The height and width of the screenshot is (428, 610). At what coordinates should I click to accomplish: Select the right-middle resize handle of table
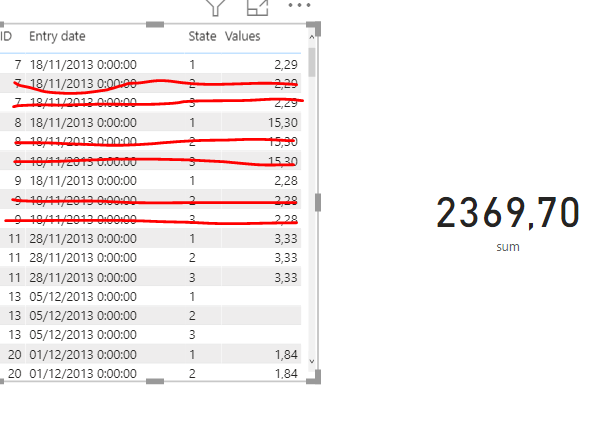tap(318, 202)
